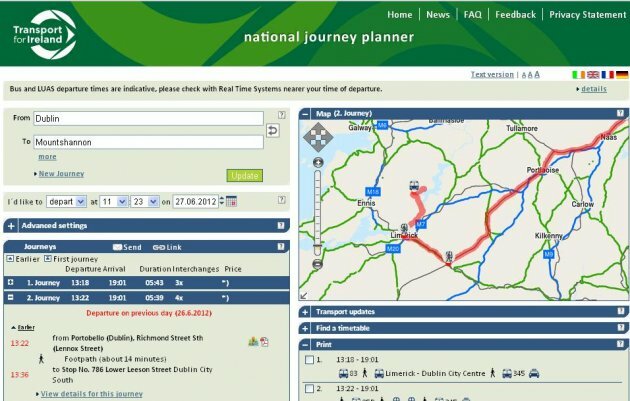Click the 'more' link under To field
Image resolution: width=630 pixels, height=401 pixels.
click(47, 157)
